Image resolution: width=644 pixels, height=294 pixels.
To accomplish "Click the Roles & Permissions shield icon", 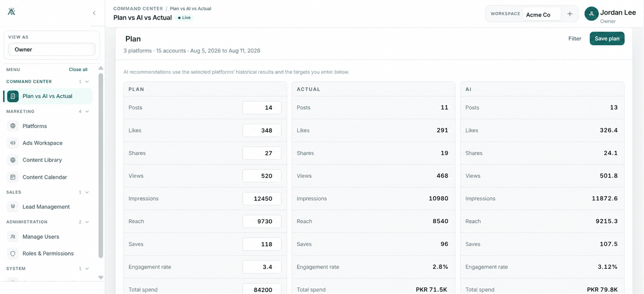I will point(13,254).
